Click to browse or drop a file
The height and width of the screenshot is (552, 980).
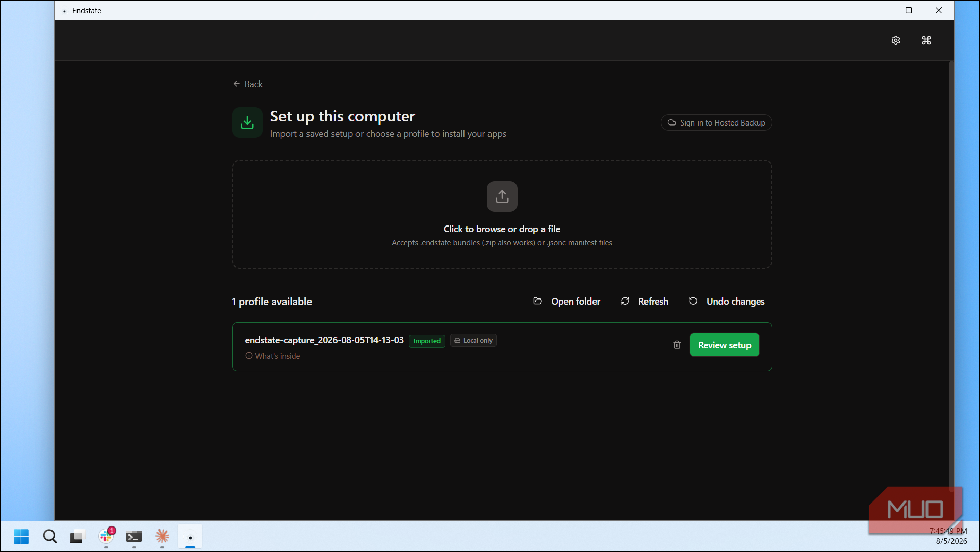(502, 214)
